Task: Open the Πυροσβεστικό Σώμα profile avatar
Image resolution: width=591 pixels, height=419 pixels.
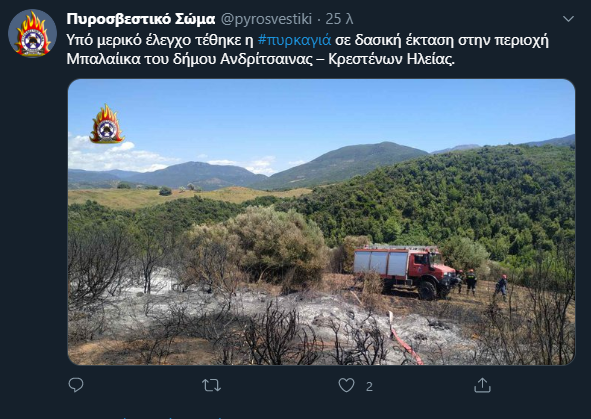Action: point(32,34)
